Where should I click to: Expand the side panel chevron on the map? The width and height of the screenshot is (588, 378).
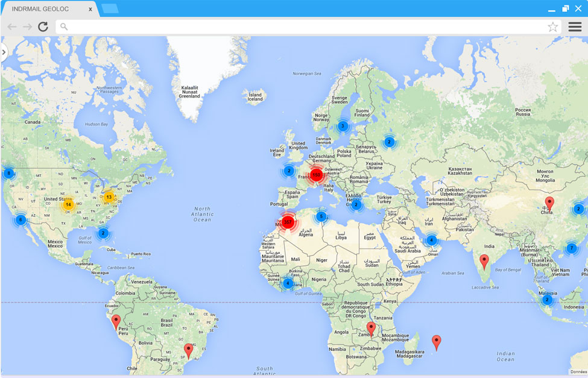coord(4,52)
